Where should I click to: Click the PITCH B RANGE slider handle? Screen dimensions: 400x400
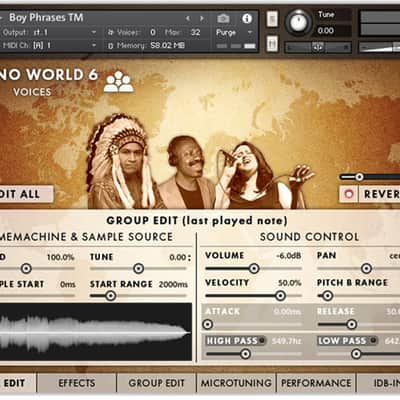click(328, 296)
